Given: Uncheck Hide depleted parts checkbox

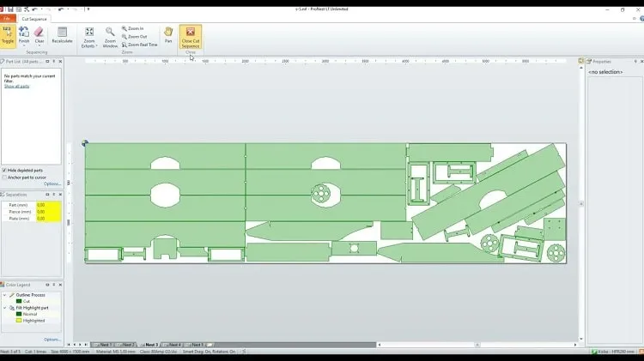Looking at the screenshot, I should click(4, 171).
